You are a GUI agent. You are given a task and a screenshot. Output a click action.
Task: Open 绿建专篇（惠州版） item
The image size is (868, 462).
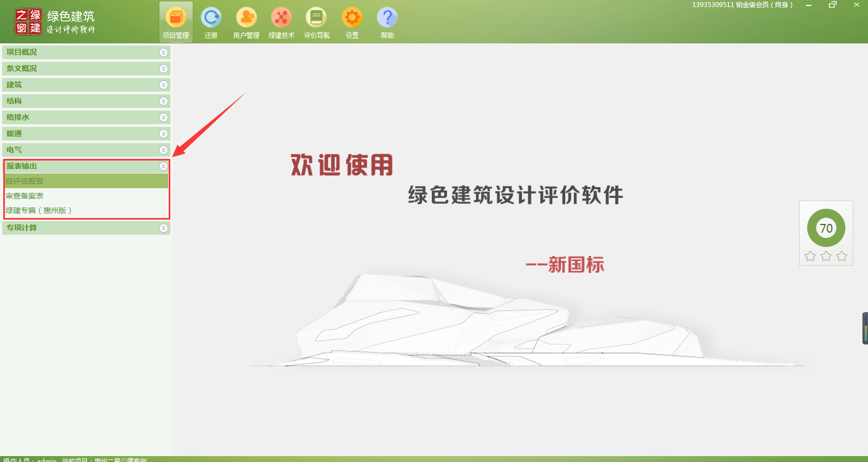[39, 210]
